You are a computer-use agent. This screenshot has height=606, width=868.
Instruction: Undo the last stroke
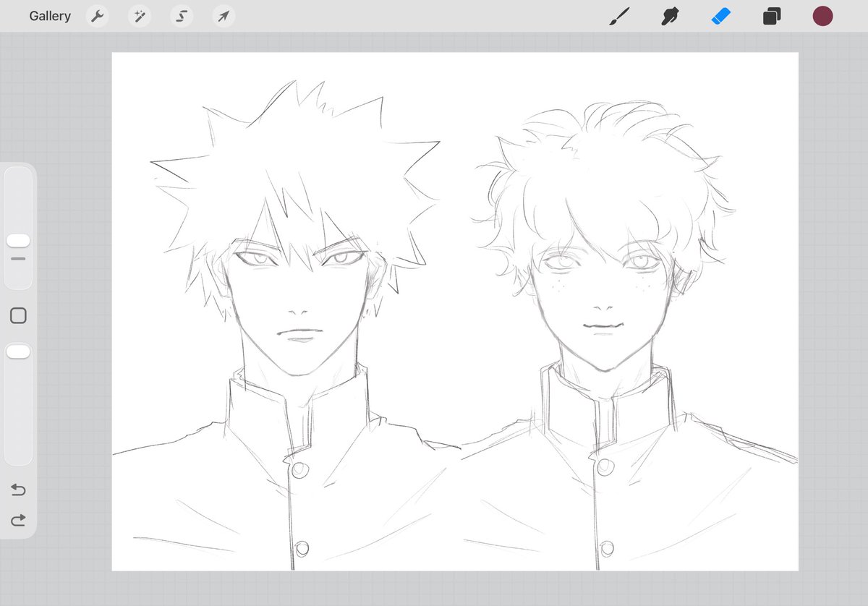[x=18, y=490]
